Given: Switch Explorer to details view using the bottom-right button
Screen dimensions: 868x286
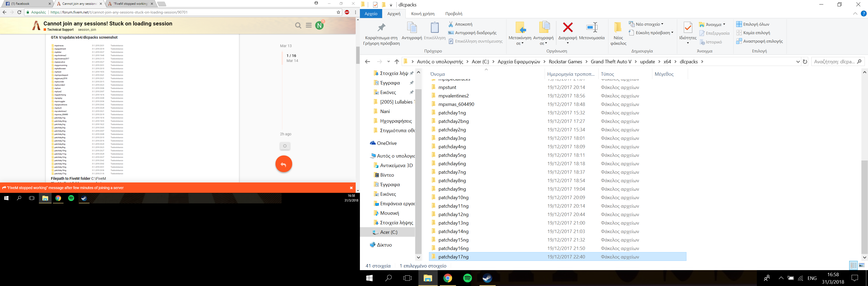Looking at the screenshot, I should coord(853,265).
